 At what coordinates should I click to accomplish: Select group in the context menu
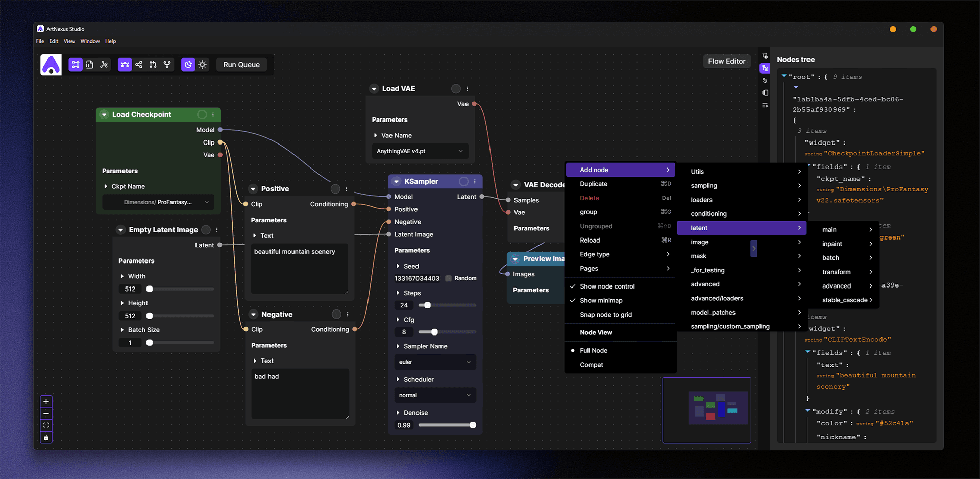click(620, 212)
